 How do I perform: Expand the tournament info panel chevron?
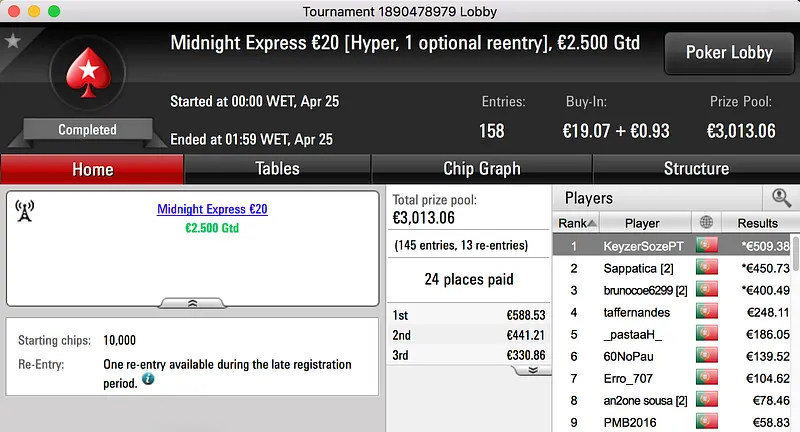[x=192, y=301]
